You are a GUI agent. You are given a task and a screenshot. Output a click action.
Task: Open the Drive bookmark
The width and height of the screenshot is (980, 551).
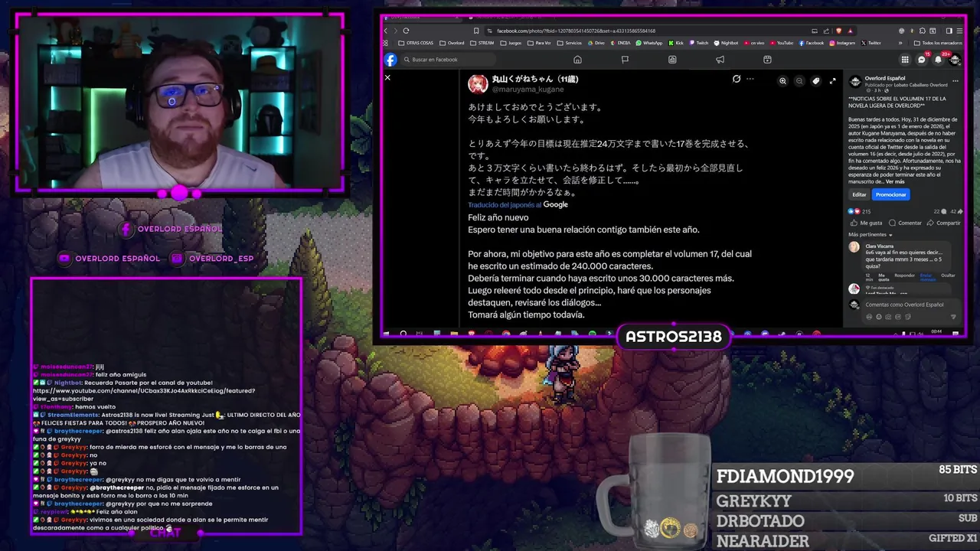(596, 43)
